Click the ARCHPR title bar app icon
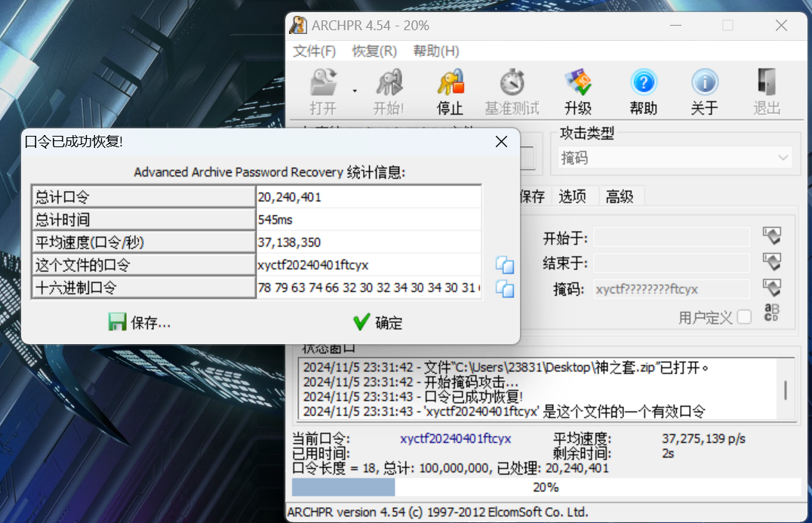 point(298,26)
